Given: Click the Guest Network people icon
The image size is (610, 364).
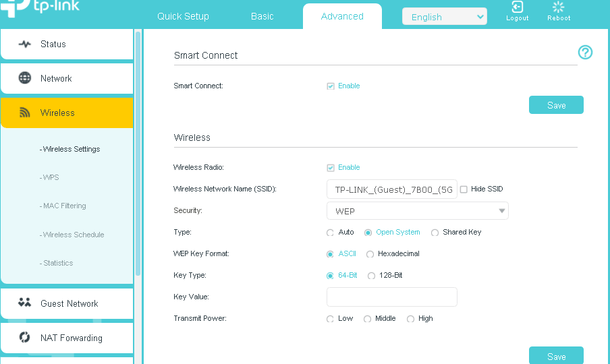Looking at the screenshot, I should [x=25, y=303].
